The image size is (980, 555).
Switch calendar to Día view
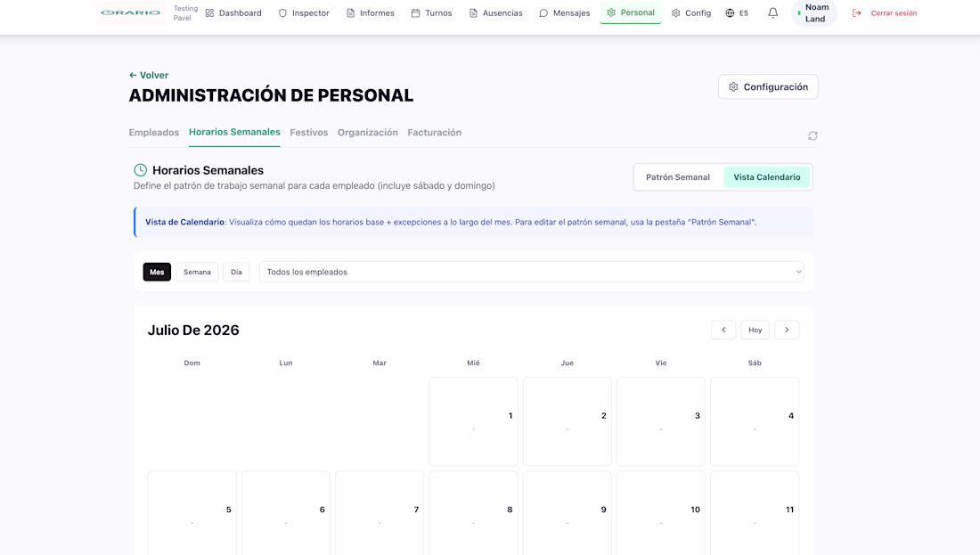[236, 272]
